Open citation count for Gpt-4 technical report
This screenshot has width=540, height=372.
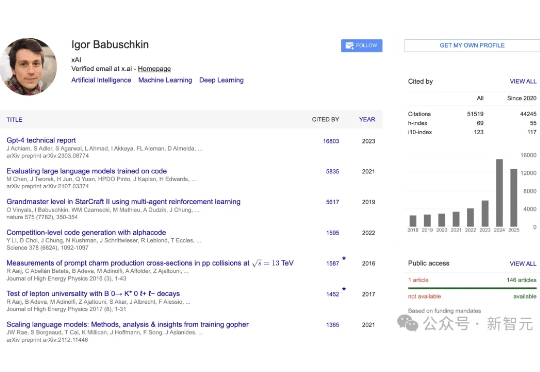pyautogui.click(x=331, y=141)
